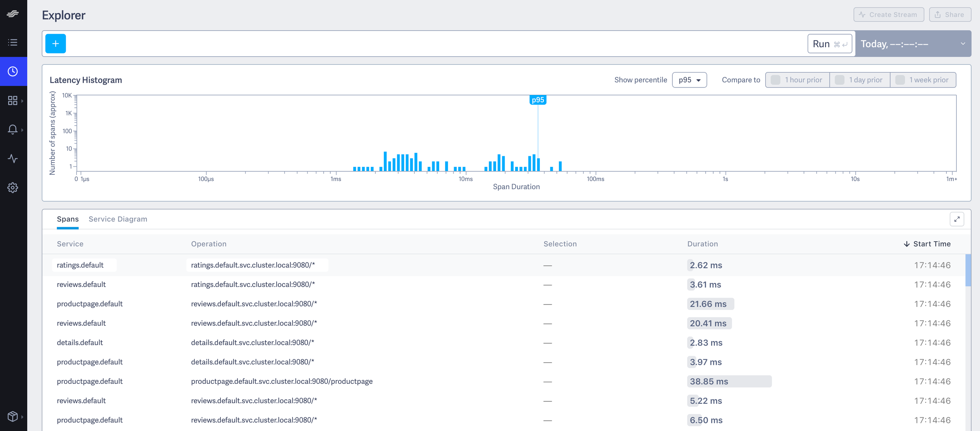
Task: Click the package cube icon in sidebar
Action: coord(13,416)
